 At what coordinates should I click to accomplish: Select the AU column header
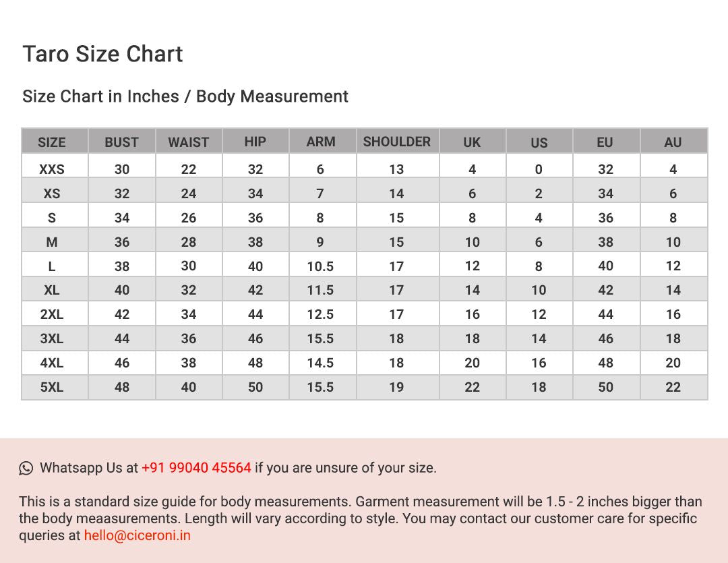673,142
